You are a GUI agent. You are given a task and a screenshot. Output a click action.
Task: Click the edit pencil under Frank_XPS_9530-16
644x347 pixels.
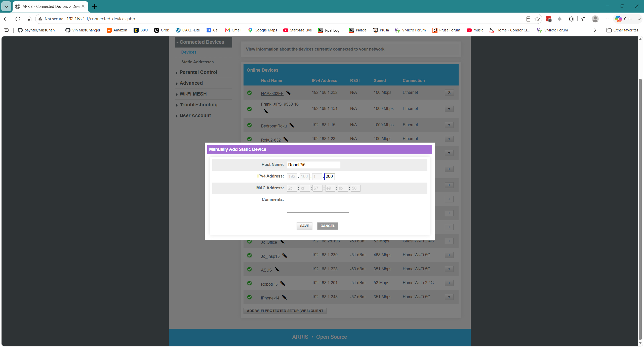pyautogui.click(x=266, y=111)
